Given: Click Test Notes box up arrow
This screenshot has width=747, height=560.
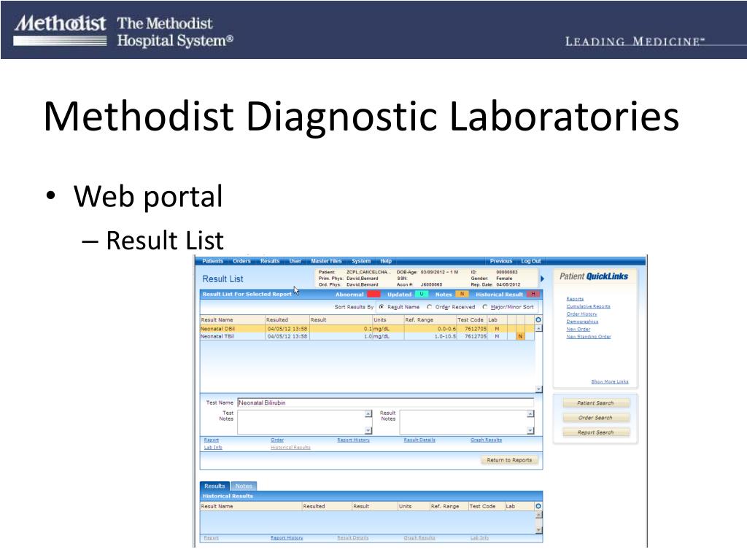Looking at the screenshot, I should click(x=368, y=414).
